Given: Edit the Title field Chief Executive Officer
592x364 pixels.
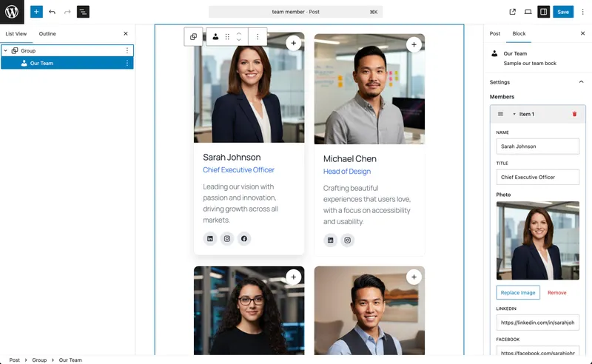Looking at the screenshot, I should [538, 177].
